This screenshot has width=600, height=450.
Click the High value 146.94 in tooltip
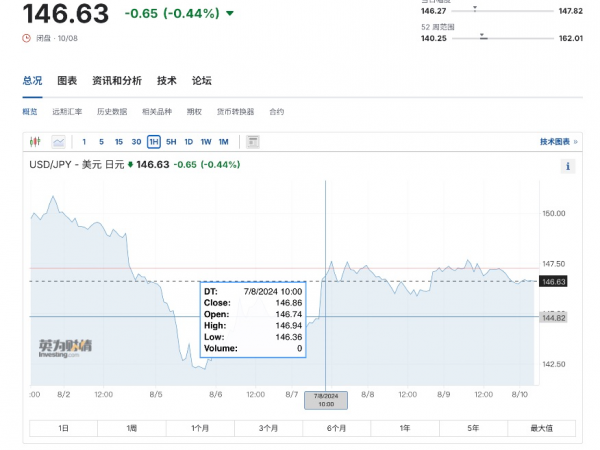pyautogui.click(x=289, y=326)
